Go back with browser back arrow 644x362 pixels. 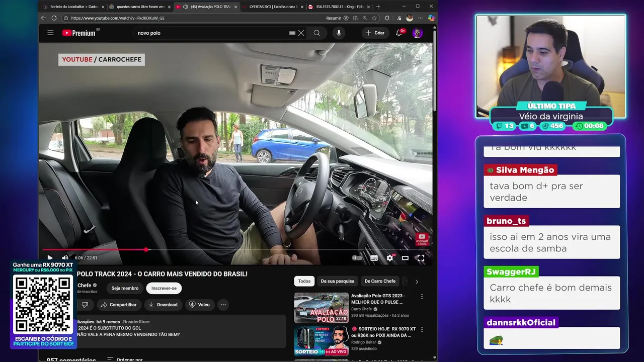point(43,18)
